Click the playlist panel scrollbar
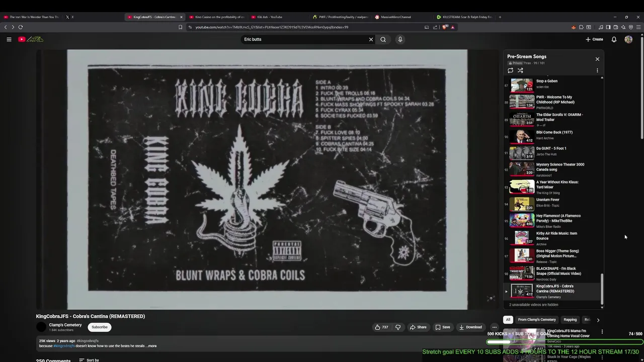The height and width of the screenshot is (362, 644). (x=602, y=289)
